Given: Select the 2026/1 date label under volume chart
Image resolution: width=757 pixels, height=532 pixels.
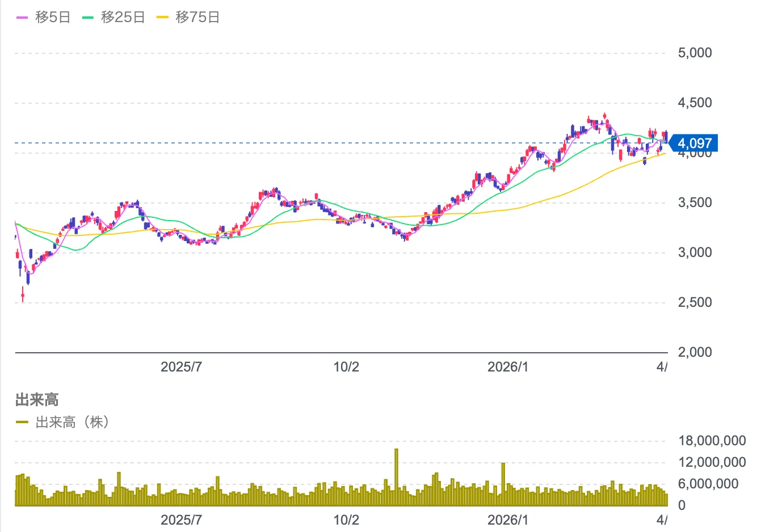Looking at the screenshot, I should 508,520.
